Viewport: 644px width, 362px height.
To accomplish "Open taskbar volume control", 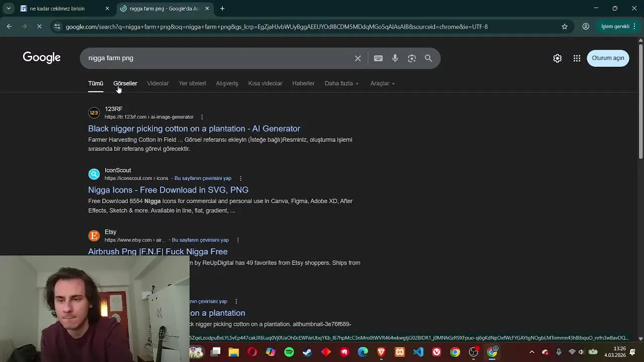I will pyautogui.click(x=581, y=352).
